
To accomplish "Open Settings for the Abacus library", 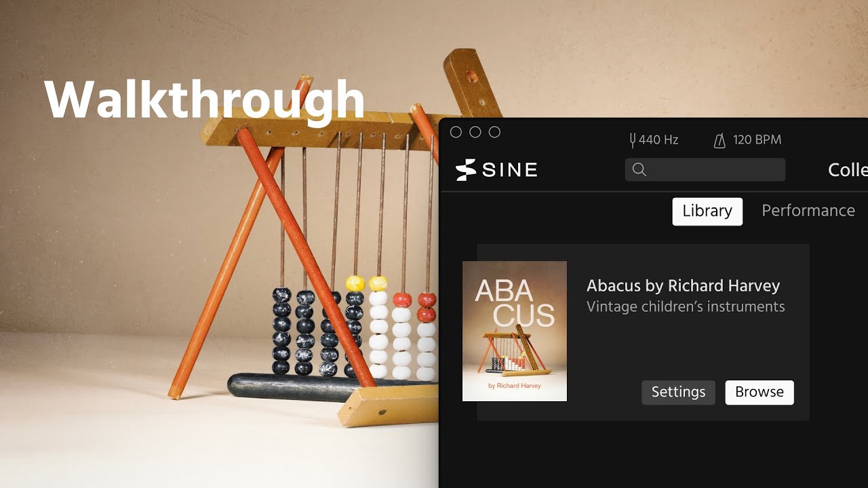I will click(x=678, y=392).
